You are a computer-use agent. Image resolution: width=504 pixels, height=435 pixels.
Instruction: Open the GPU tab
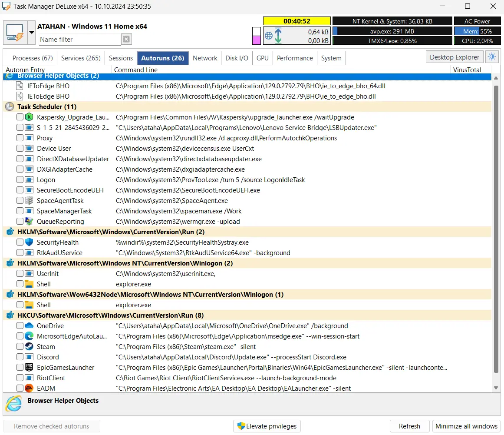click(262, 58)
